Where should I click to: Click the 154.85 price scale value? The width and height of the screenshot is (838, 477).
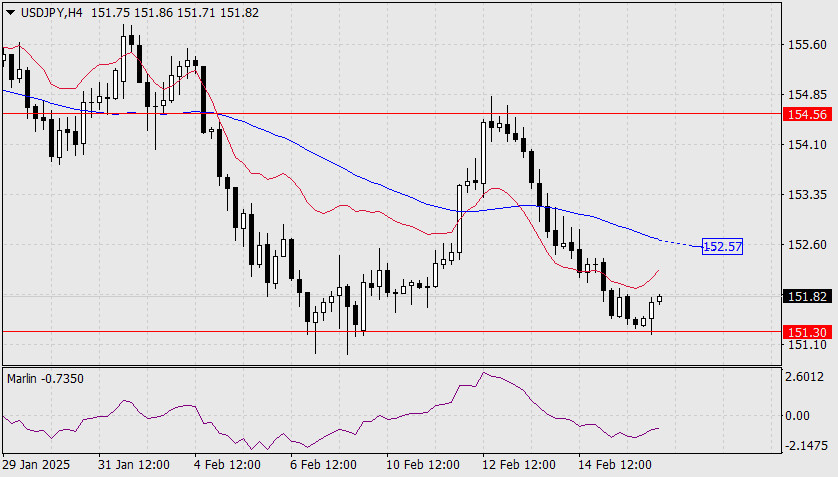pos(808,95)
